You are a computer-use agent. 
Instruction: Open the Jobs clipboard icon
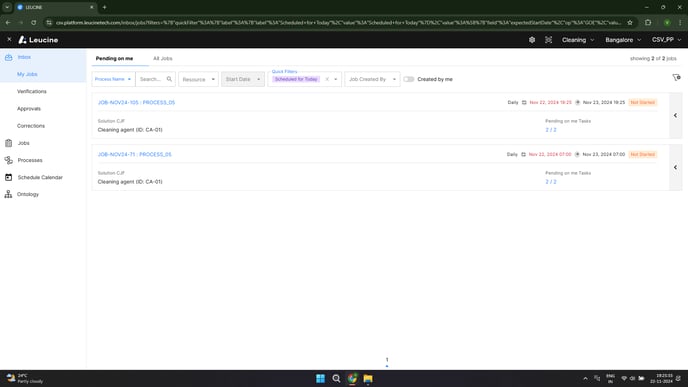pos(8,143)
